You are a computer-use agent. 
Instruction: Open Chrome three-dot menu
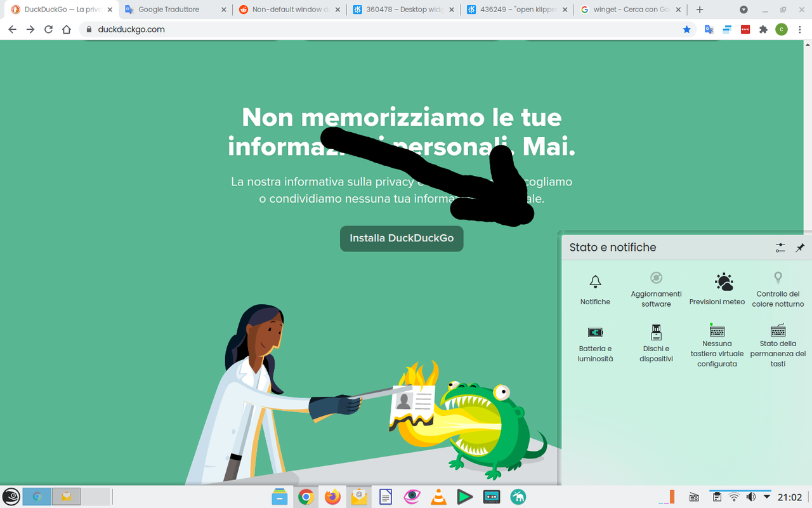[x=800, y=29]
